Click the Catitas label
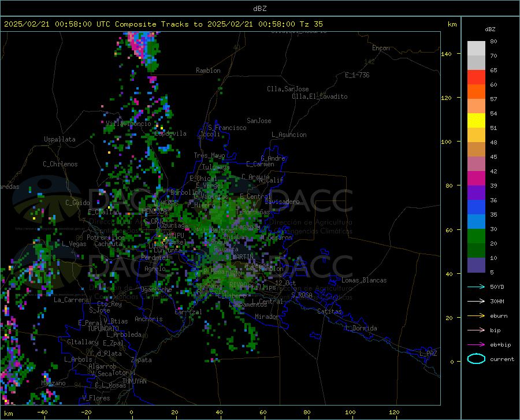 click(x=329, y=311)
